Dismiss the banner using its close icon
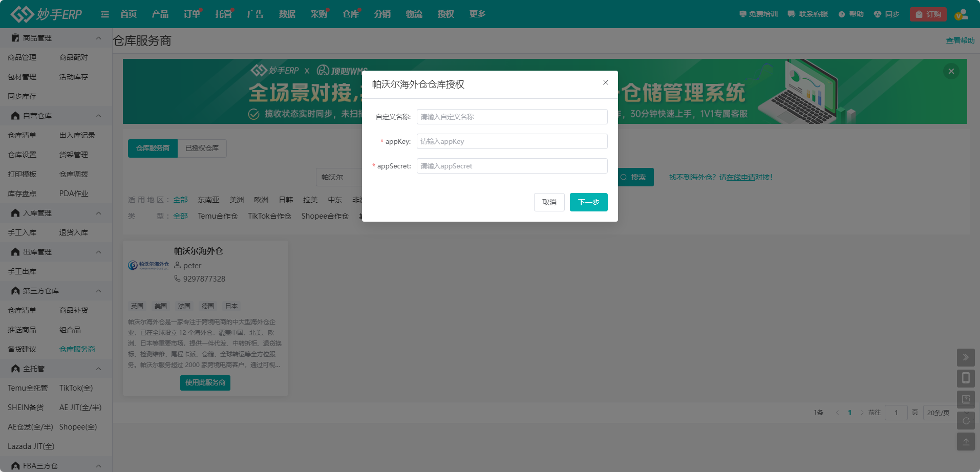The width and height of the screenshot is (980, 472). [x=951, y=71]
